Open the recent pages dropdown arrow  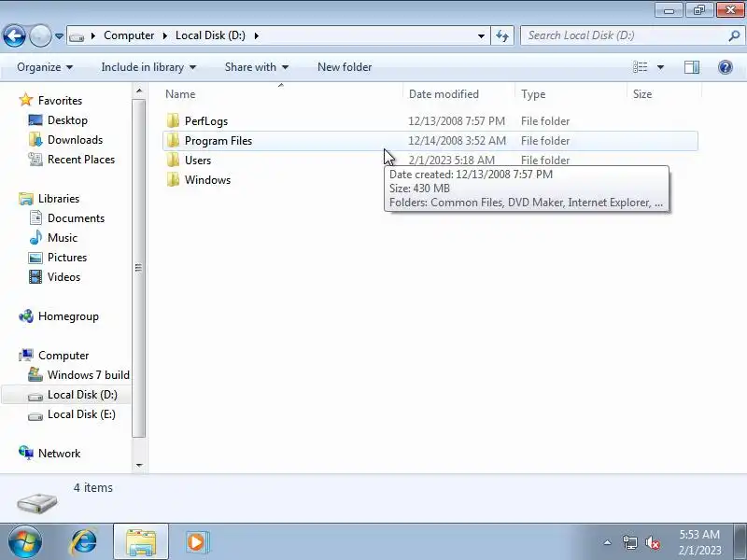(59, 35)
